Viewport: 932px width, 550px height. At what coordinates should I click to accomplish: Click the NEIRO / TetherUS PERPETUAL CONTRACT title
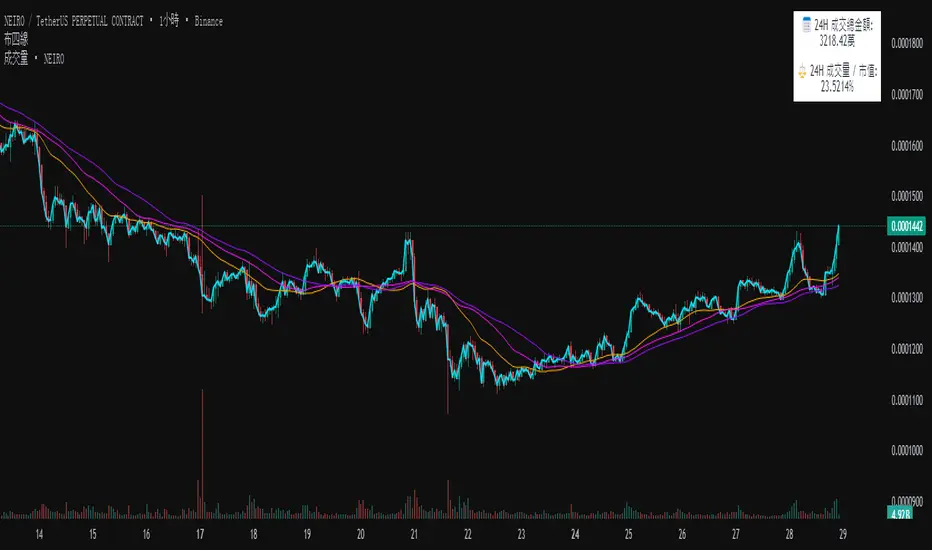(x=74, y=21)
